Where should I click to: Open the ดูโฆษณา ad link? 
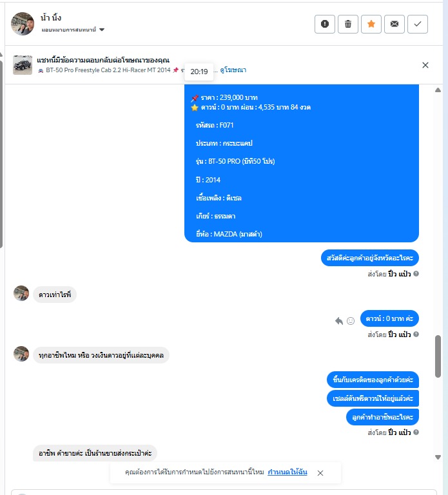[233, 70]
